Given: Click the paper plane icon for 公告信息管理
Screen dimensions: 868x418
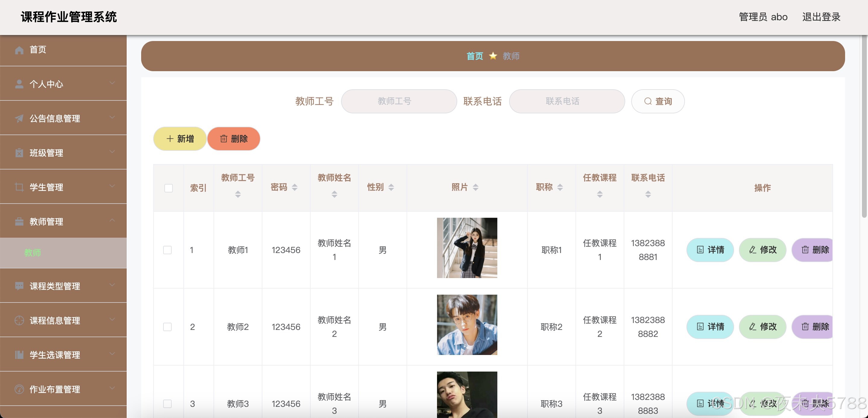Looking at the screenshot, I should 19,118.
